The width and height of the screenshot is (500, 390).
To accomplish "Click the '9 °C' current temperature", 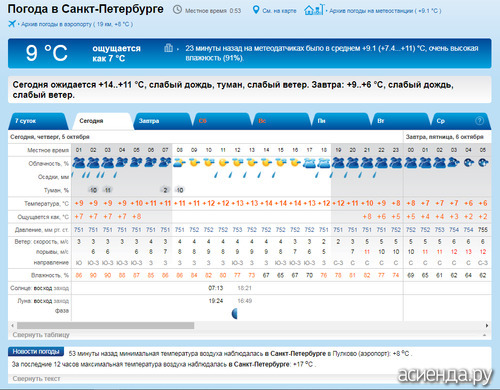I will (47, 53).
